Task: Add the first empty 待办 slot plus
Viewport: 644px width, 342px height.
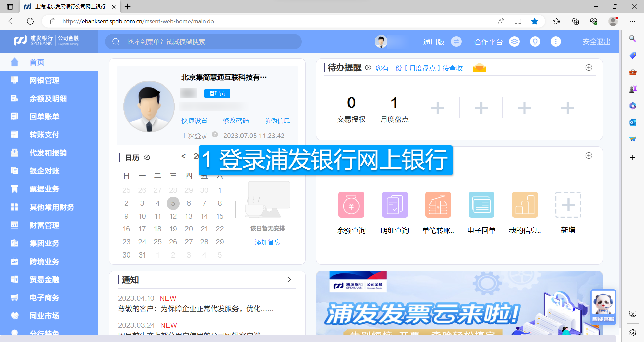Action: (x=438, y=108)
